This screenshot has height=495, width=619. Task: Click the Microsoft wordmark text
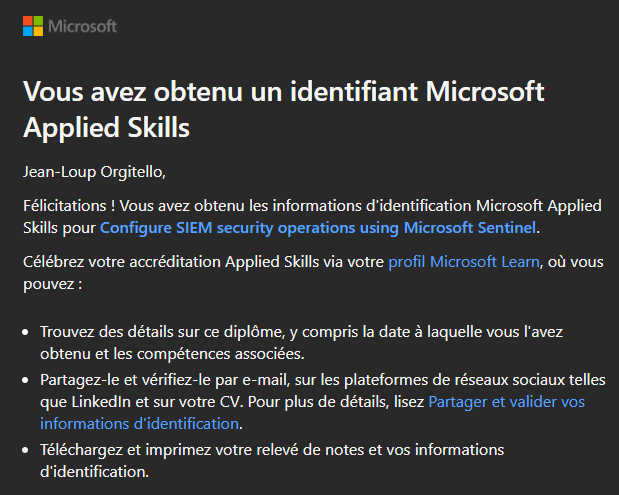pos(82,26)
